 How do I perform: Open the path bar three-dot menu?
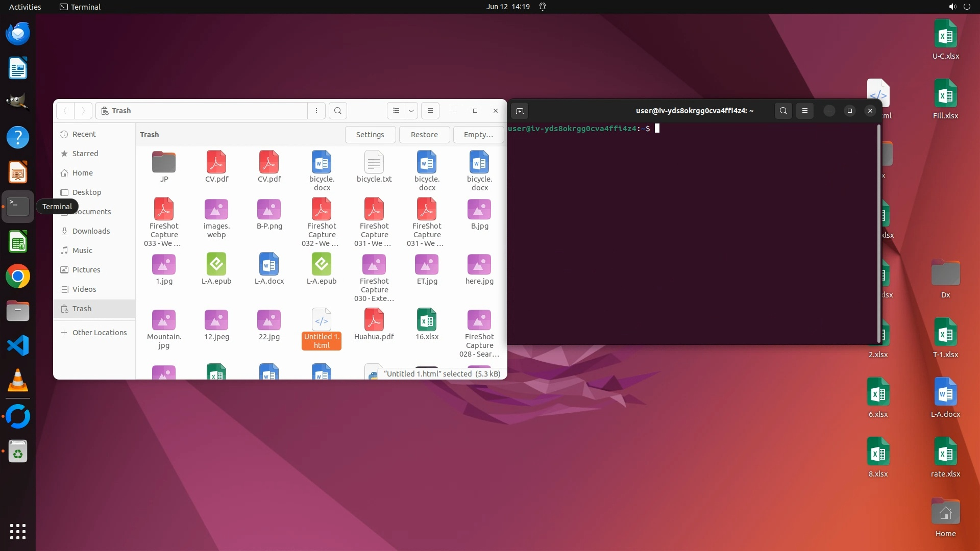click(x=316, y=111)
